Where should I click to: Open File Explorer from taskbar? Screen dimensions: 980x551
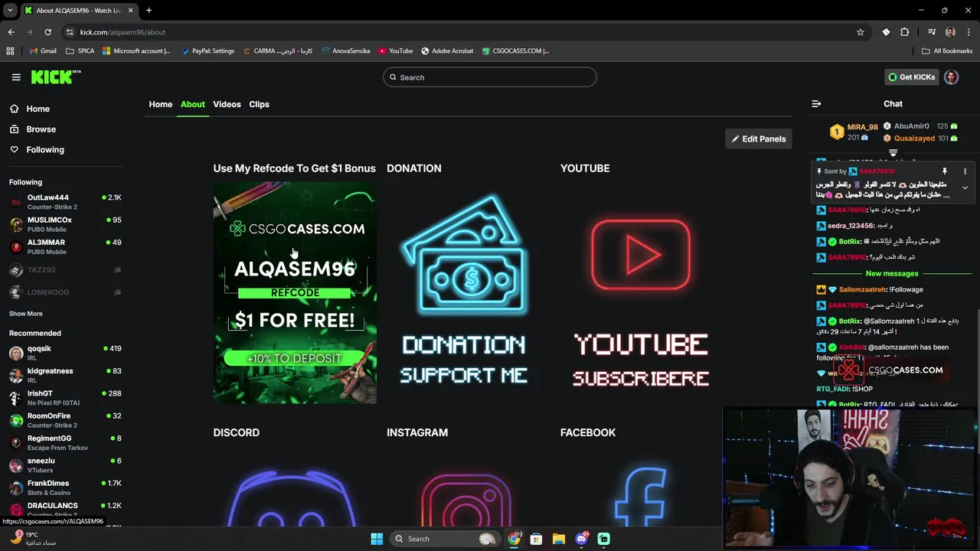point(558,539)
